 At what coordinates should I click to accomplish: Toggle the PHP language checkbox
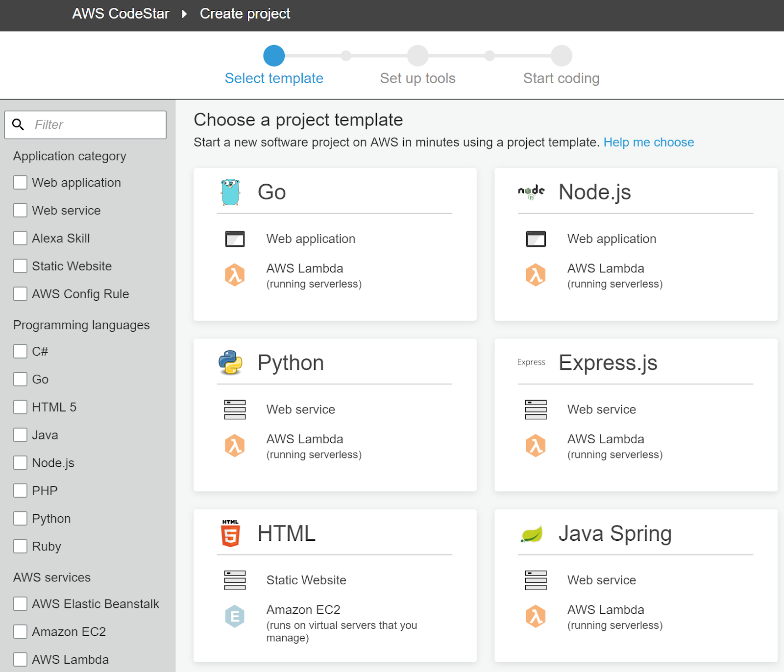click(20, 490)
